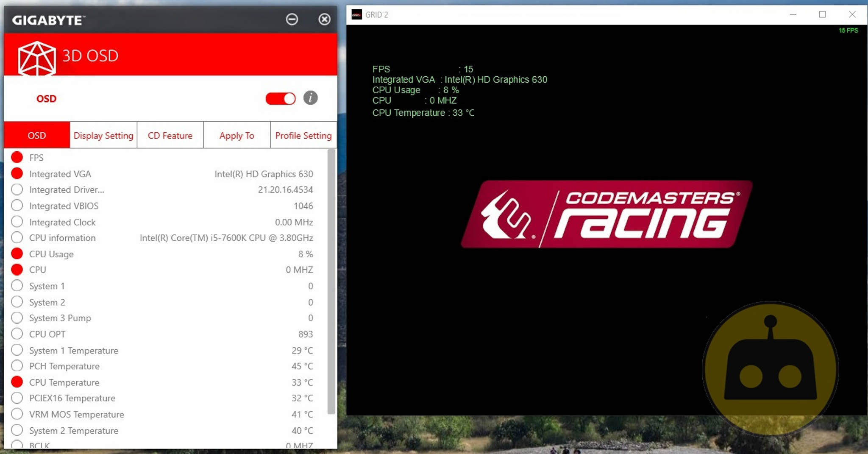Deselect CPU Temperature monitoring option
Viewport: 868px width, 454px height.
pos(17,382)
